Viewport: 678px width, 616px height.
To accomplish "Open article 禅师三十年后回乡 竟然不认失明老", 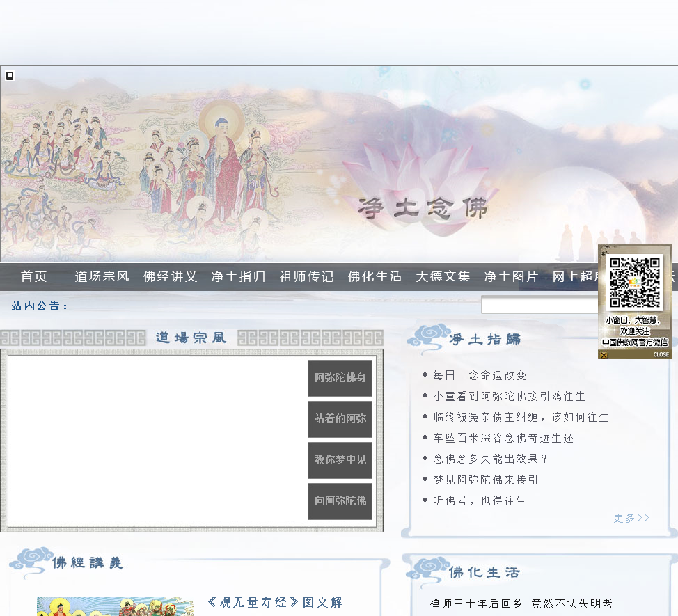I will (x=521, y=603).
